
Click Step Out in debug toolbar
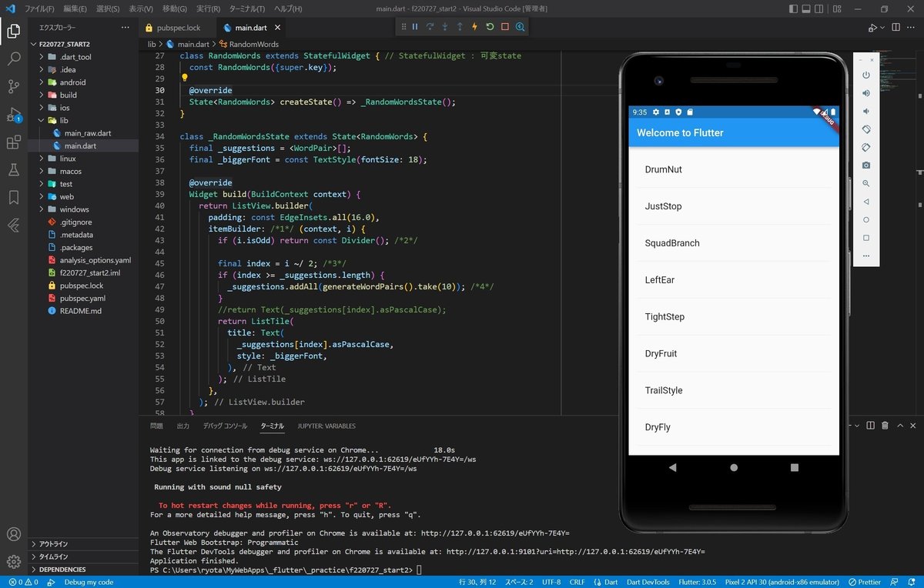tap(460, 27)
